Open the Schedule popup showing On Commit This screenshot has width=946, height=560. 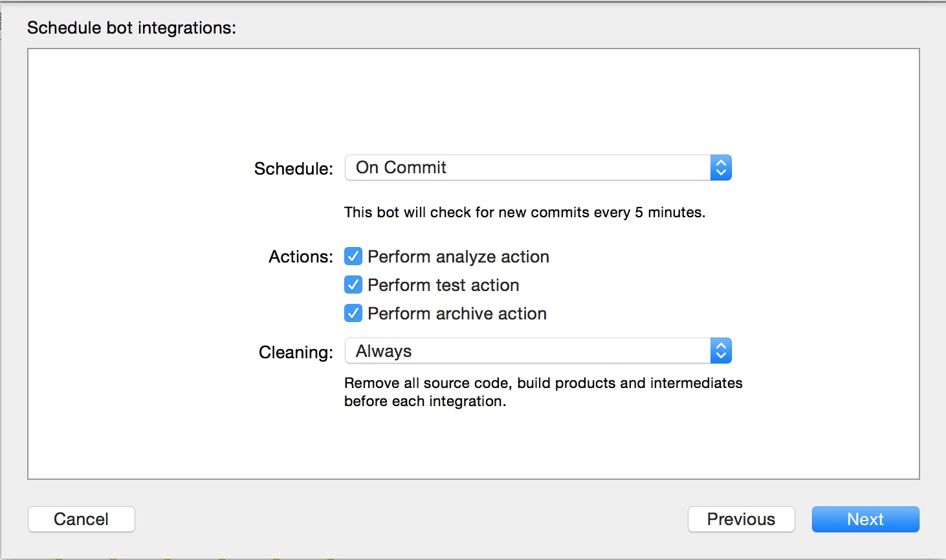pos(538,167)
